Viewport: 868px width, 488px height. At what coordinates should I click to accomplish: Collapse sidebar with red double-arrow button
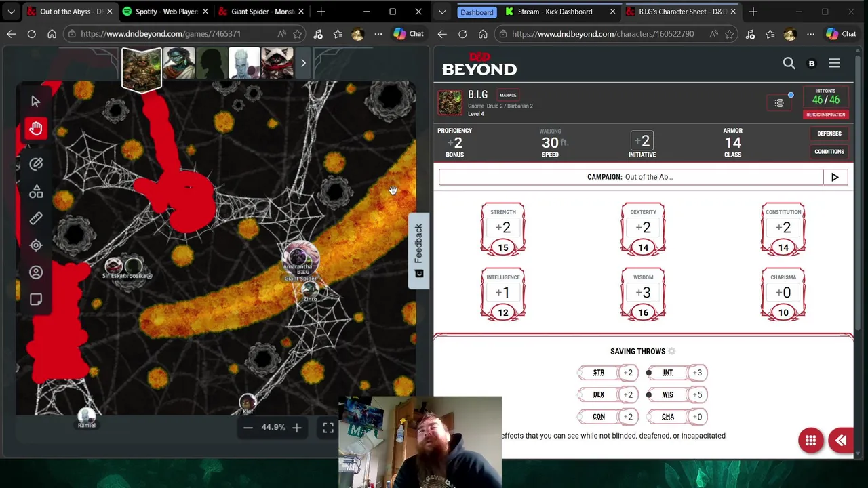click(841, 441)
